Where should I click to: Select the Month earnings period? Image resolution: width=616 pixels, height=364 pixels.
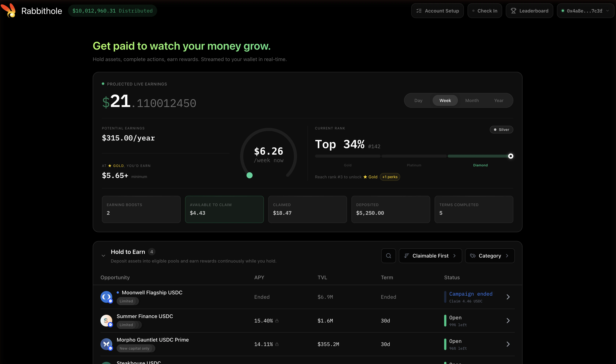tap(472, 100)
